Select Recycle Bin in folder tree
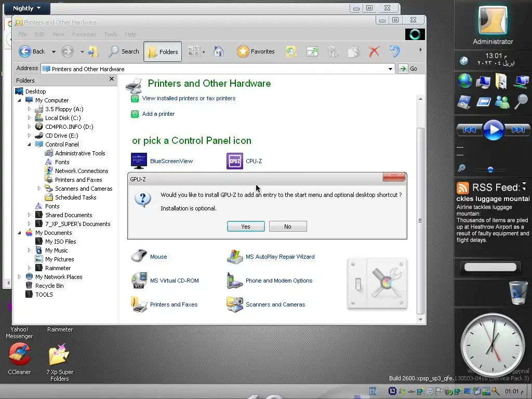 click(49, 286)
